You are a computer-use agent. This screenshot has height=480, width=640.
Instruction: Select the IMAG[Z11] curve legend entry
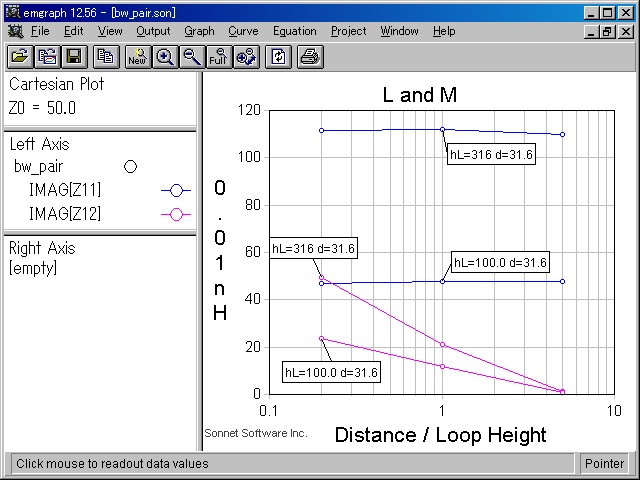pos(65,190)
